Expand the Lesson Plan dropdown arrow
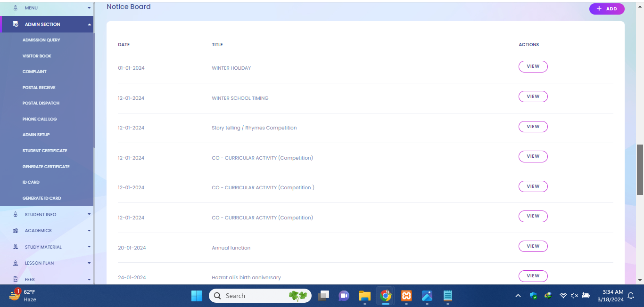 tap(89, 263)
